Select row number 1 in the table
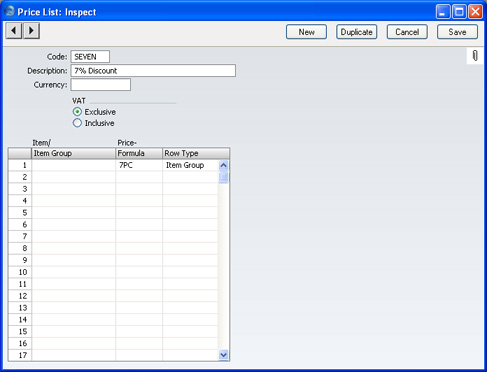487x372 pixels. tap(20, 165)
